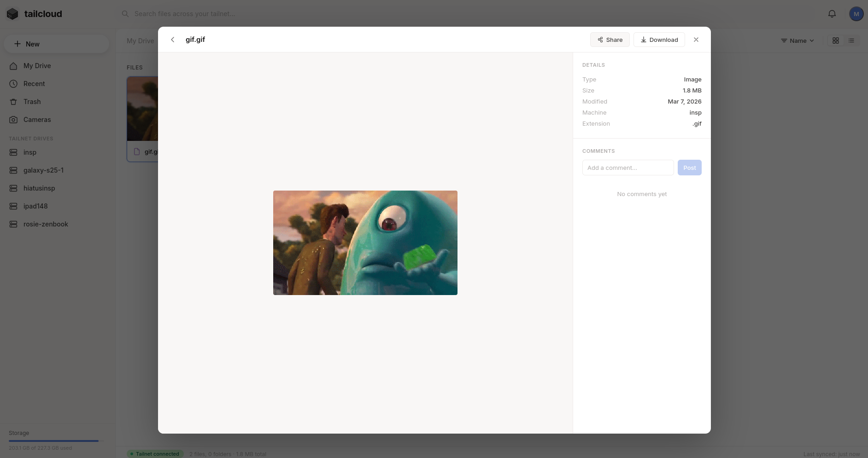Post the comment
Viewport: 868px width, 458px height.
[x=690, y=168]
